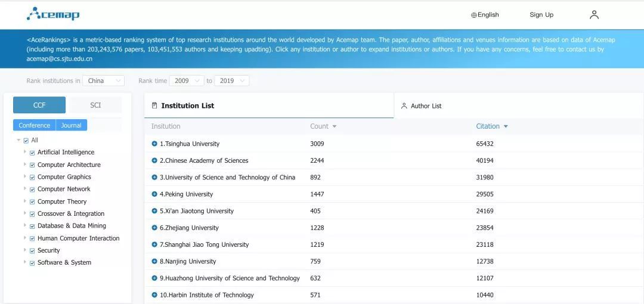Expand the Computer Network tree node
The height and width of the screenshot is (304, 644).
pos(24,189)
